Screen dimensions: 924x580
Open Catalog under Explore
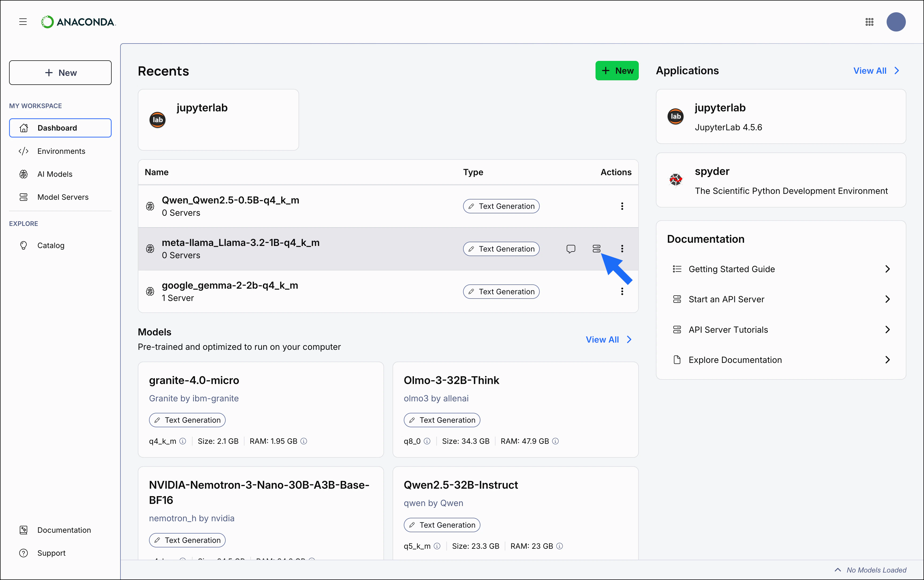51,245
